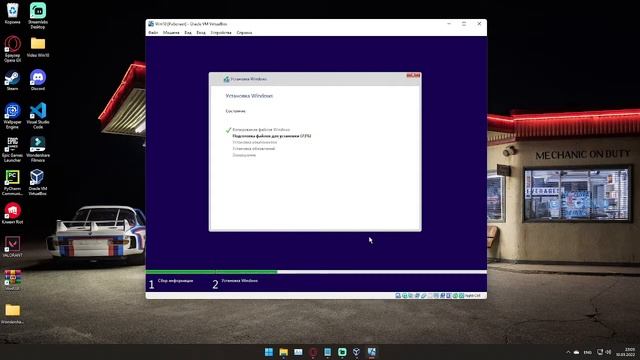
Task: Click the Windows Setup title bar icon
Action: coord(227,79)
